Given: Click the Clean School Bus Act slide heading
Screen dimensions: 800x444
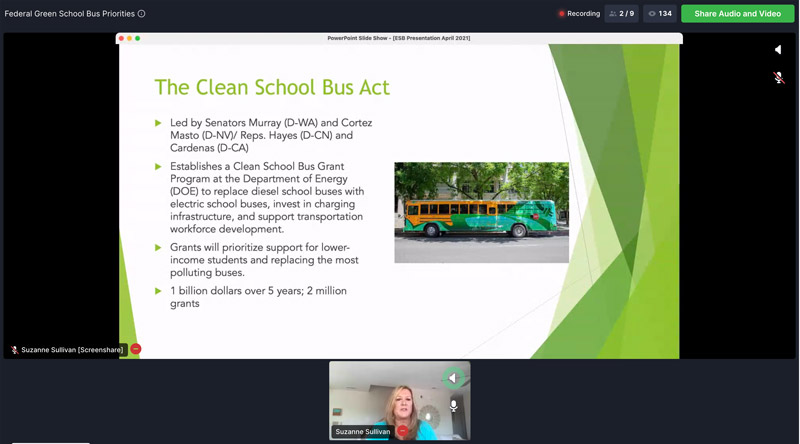Looking at the screenshot, I should [x=271, y=87].
